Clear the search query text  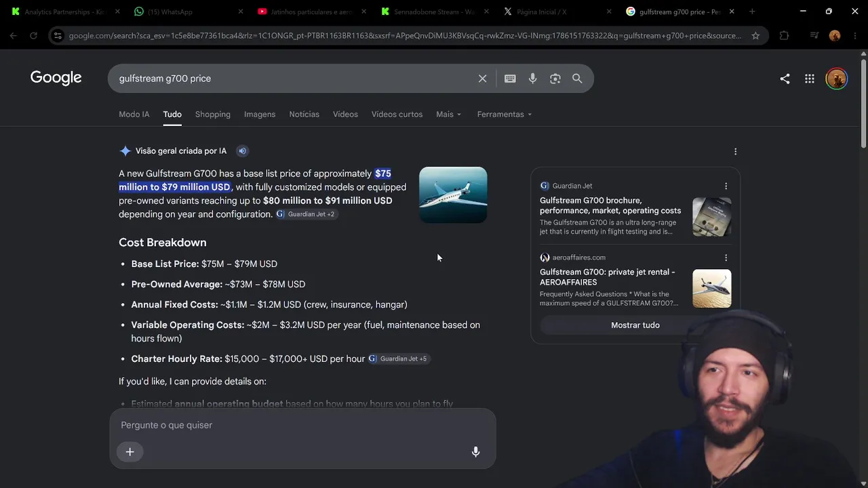pos(482,79)
